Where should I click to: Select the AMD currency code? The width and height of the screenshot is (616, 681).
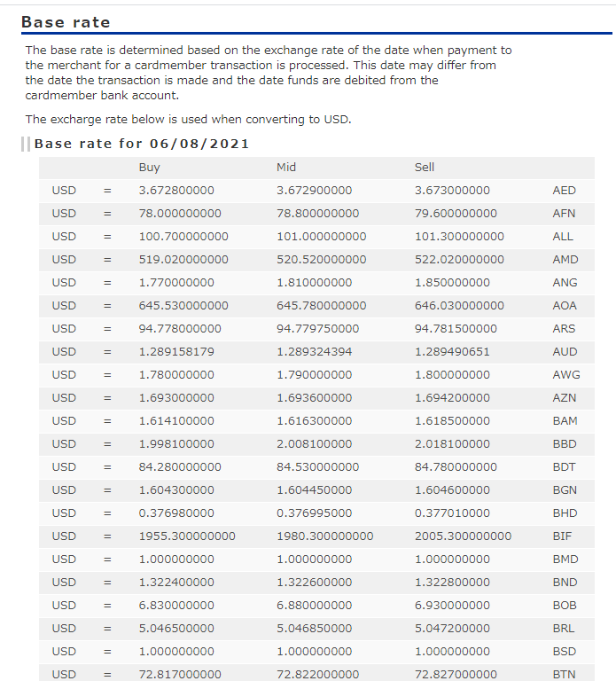click(x=565, y=259)
